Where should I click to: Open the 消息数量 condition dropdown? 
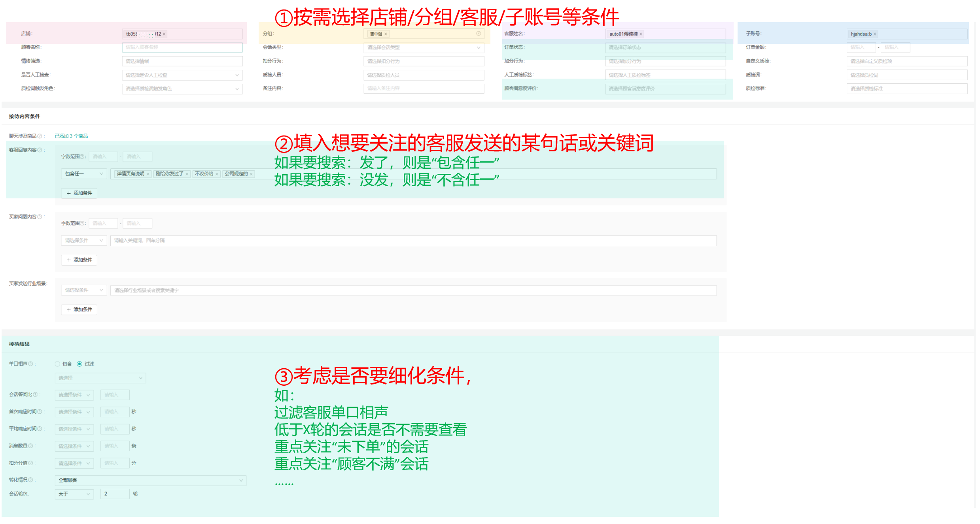tap(74, 446)
